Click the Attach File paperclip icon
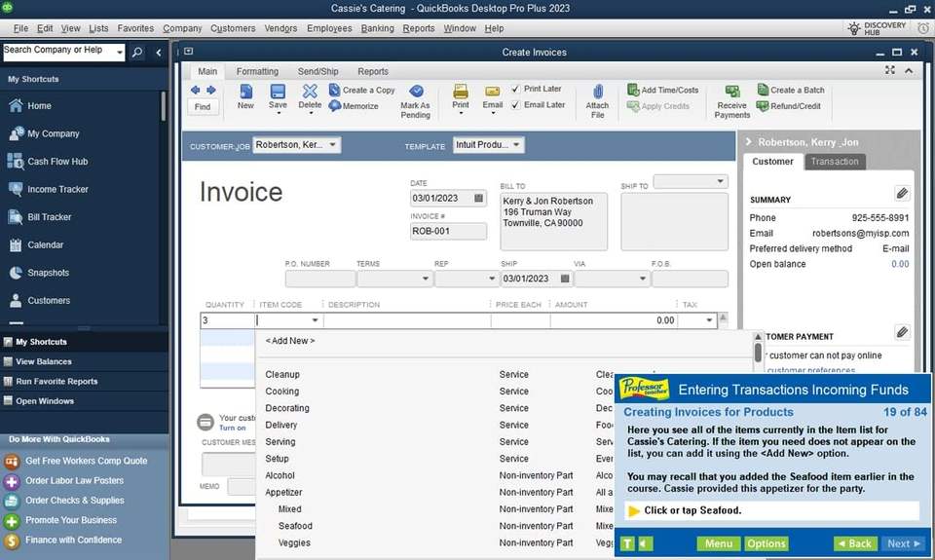The height and width of the screenshot is (560, 935). pyautogui.click(x=597, y=93)
